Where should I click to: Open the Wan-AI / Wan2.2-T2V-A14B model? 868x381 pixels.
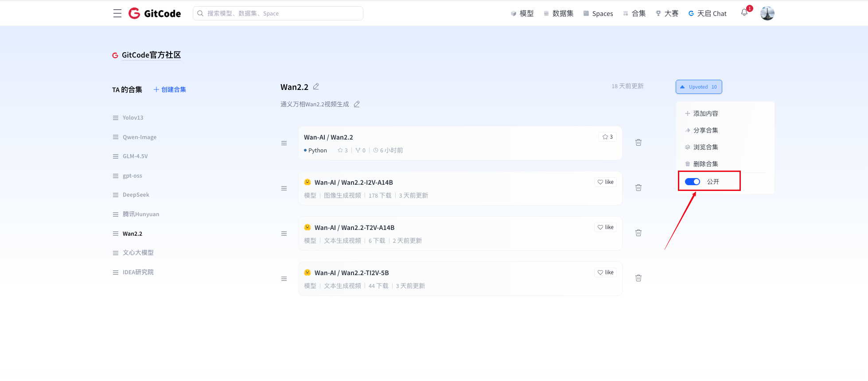pos(354,228)
